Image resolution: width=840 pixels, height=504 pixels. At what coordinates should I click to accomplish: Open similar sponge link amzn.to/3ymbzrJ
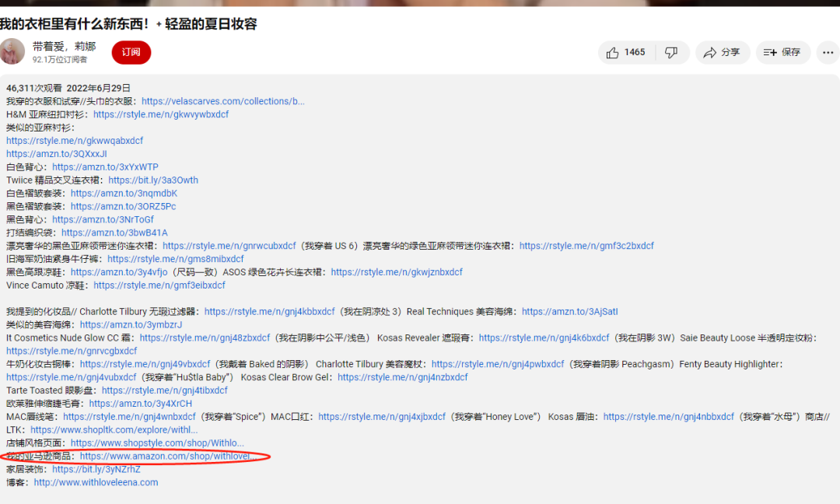coord(131,324)
